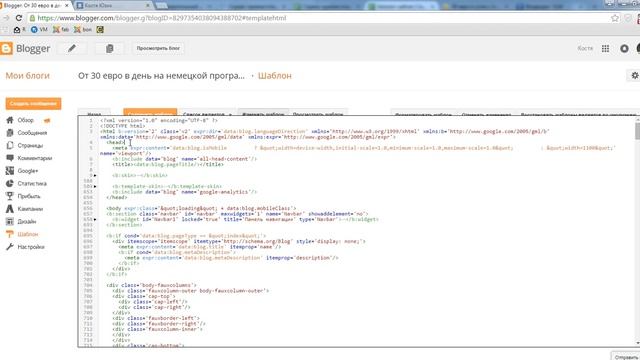Click the Google+ icon in sidebar
Screen dimensions: 640x360
click(x=10, y=171)
